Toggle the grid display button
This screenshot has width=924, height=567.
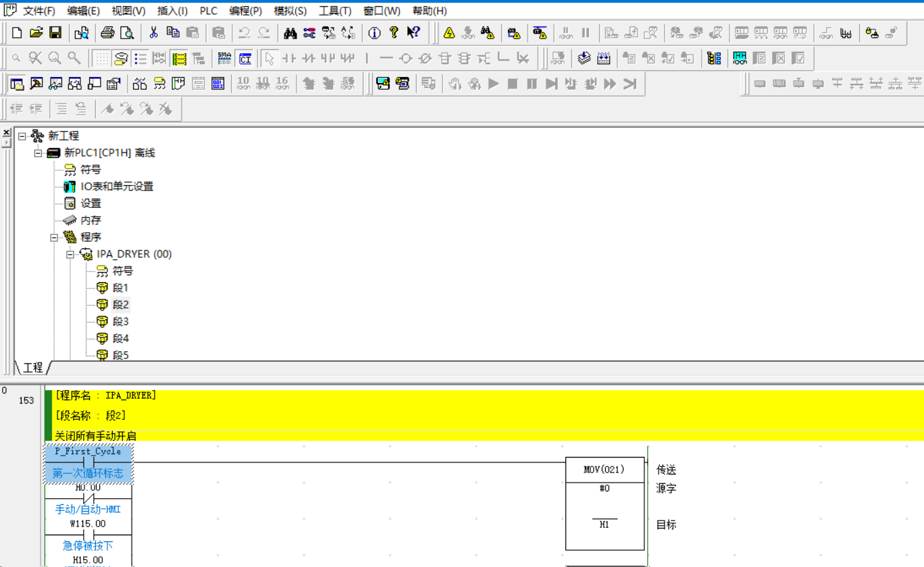coord(101,59)
